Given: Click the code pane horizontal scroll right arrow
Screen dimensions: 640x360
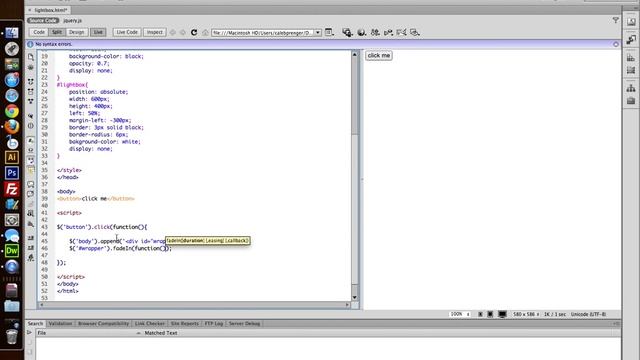Looking at the screenshot, I should [347, 305].
